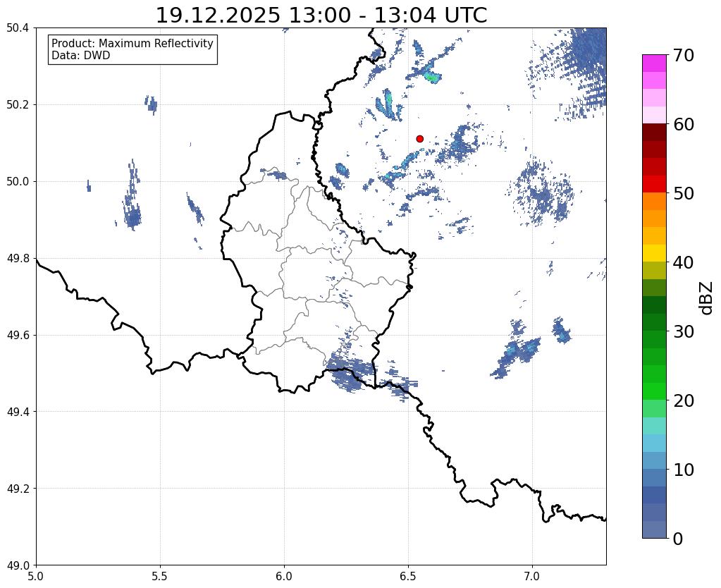Select the 'Product: Maximum Reflectivity' legend text
Image resolution: width=721 pixels, height=588 pixels.
(x=133, y=43)
